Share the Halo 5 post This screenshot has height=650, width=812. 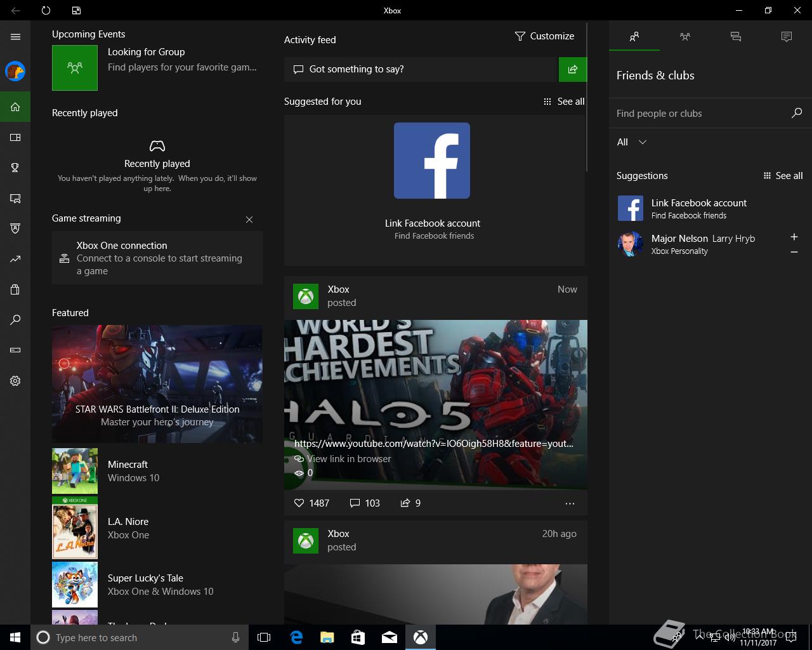pos(410,503)
